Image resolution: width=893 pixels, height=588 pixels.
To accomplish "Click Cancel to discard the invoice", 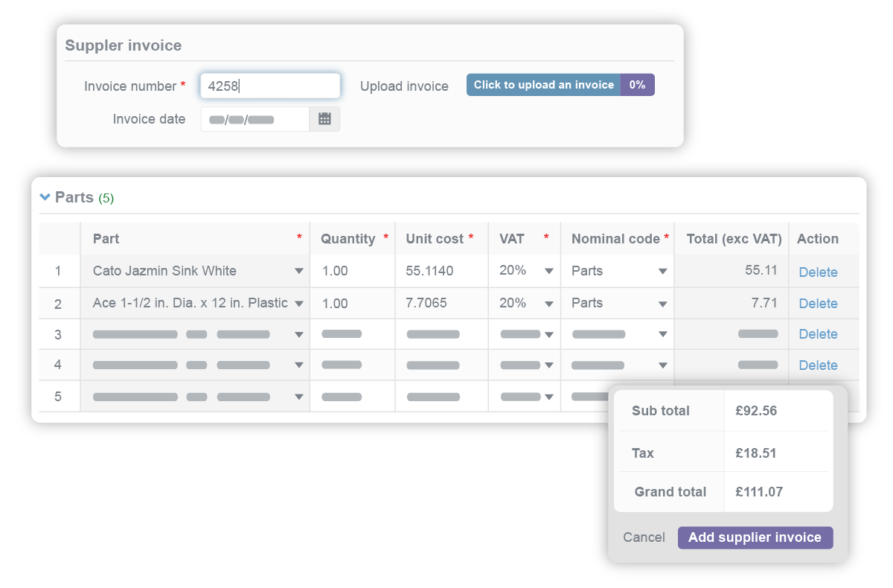I will (x=643, y=537).
